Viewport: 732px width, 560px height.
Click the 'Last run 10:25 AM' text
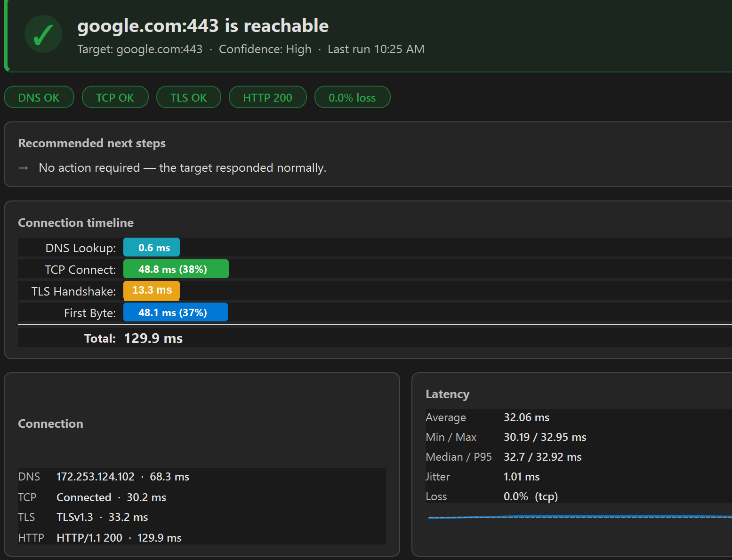pos(376,49)
